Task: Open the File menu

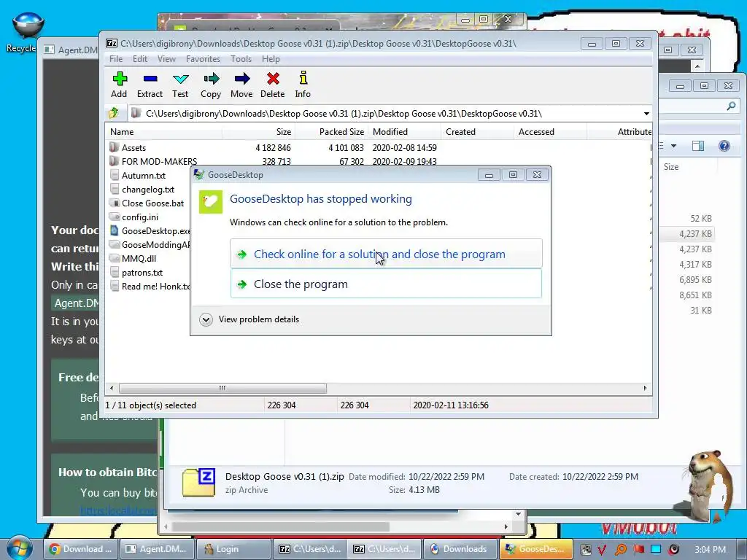Action: [116, 59]
